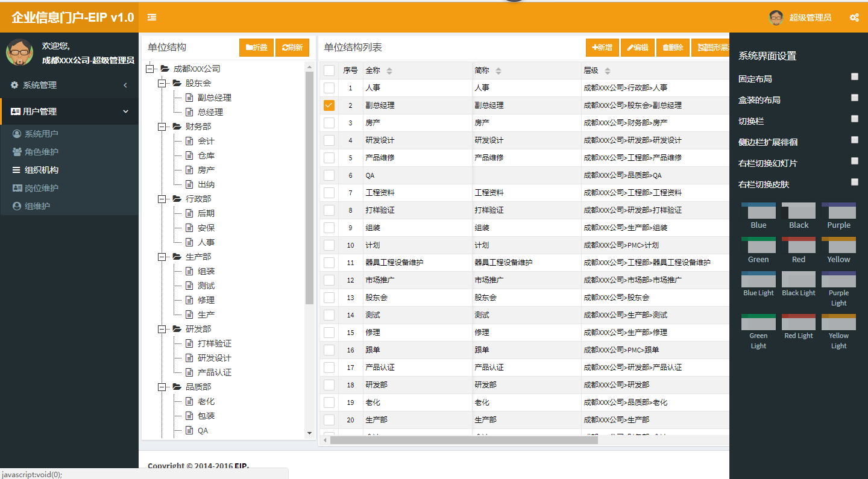Collapse the 成都XXX公司 root tree node toggle

tap(149, 69)
